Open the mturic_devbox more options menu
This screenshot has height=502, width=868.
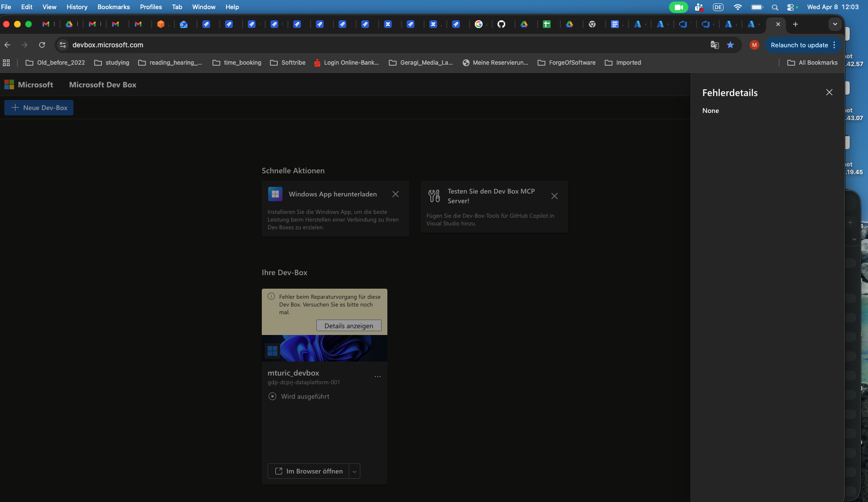[378, 376]
